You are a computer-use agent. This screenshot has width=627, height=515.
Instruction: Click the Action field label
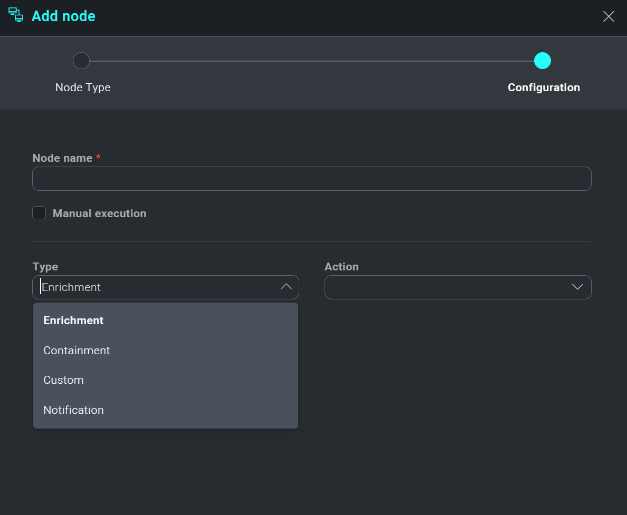point(341,267)
